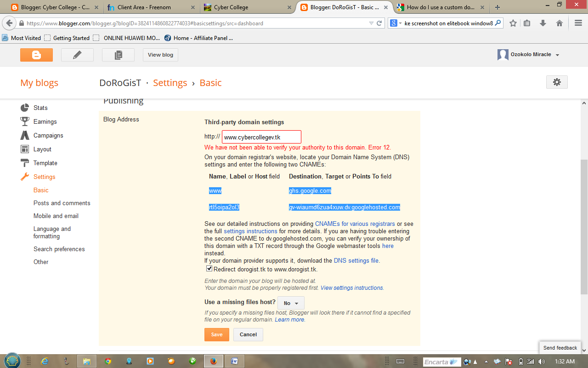This screenshot has width=588, height=368.
Task: Click the pencil new post icon
Action: [x=77, y=55]
